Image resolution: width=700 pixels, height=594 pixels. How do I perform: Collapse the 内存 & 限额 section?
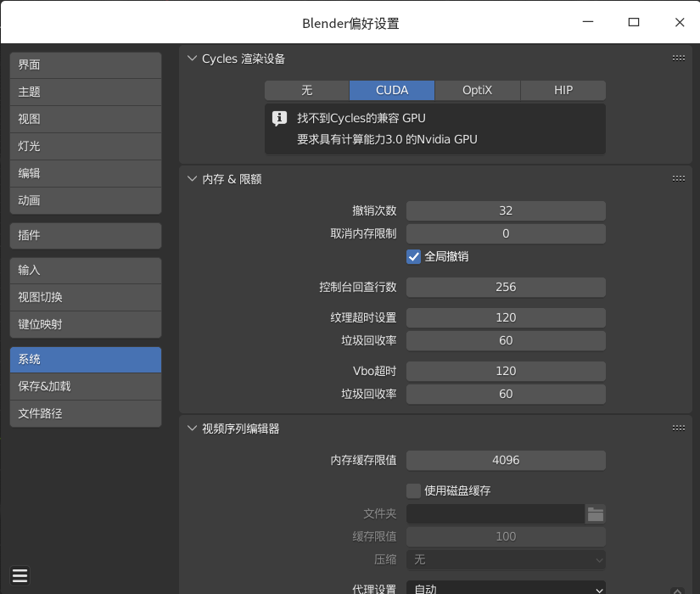192,179
